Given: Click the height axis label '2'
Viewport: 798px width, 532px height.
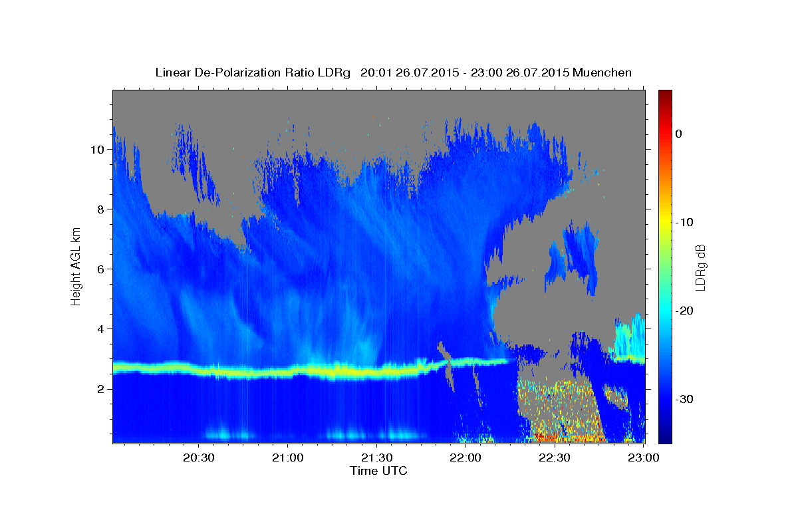Looking at the screenshot, I should [100, 389].
